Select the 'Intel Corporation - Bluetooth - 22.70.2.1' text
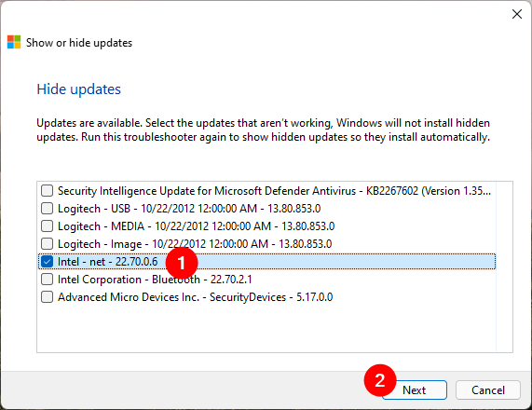Screen dimensions: 532x410 pos(155,280)
